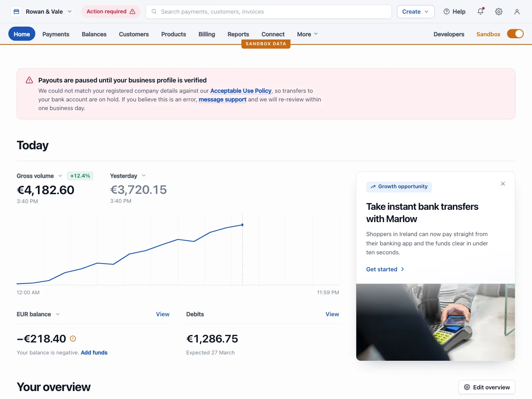Open the user profile icon

click(x=517, y=12)
